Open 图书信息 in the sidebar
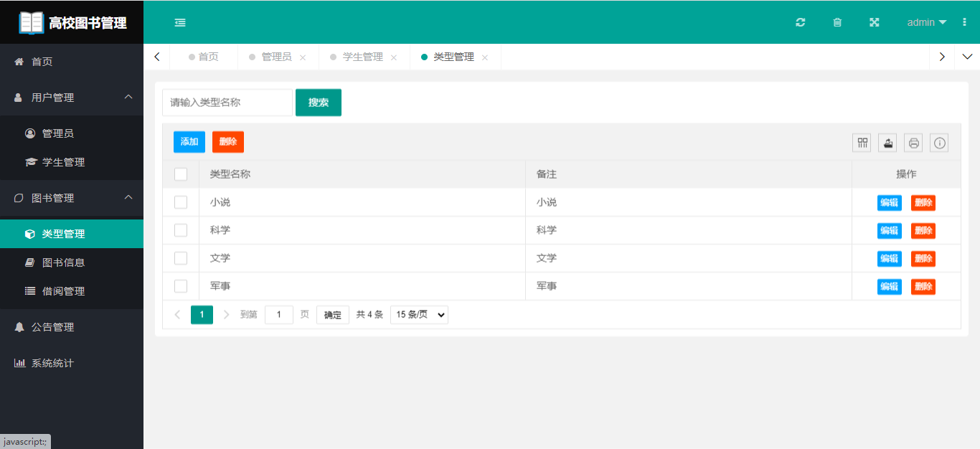This screenshot has width=980, height=449. coord(72,263)
